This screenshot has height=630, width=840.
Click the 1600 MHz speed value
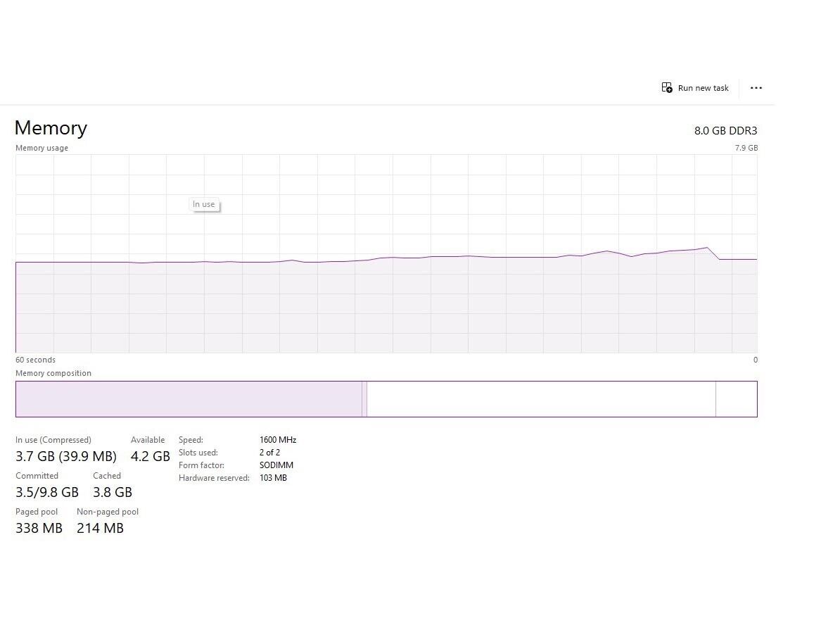click(278, 440)
